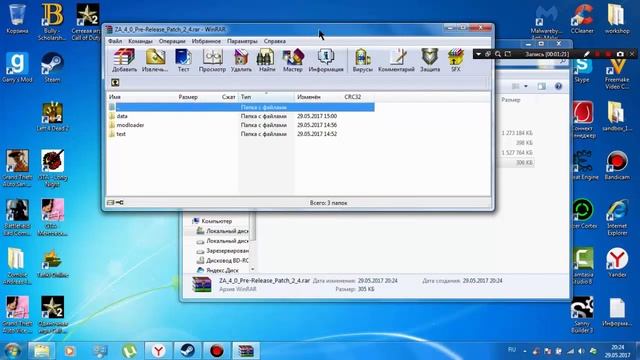Open the Комментарий (Comment) tool
Image resolution: width=640 pixels, height=360 pixels.
[396, 60]
